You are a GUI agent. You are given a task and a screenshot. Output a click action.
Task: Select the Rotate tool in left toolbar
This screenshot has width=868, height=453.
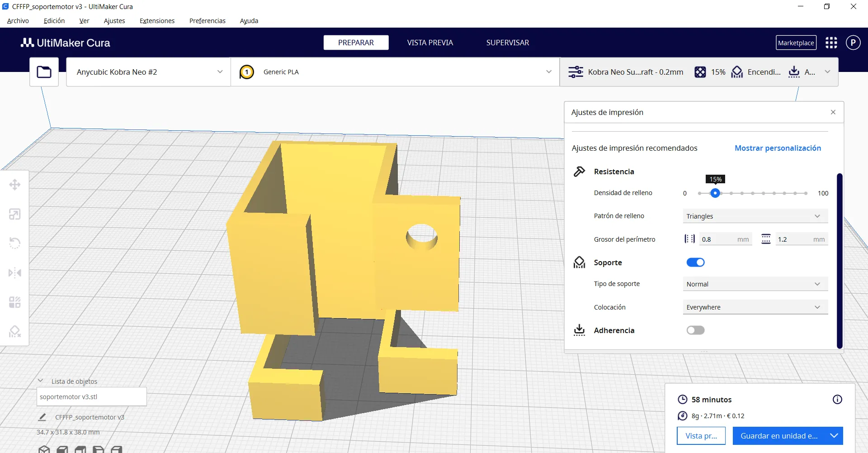(14, 243)
